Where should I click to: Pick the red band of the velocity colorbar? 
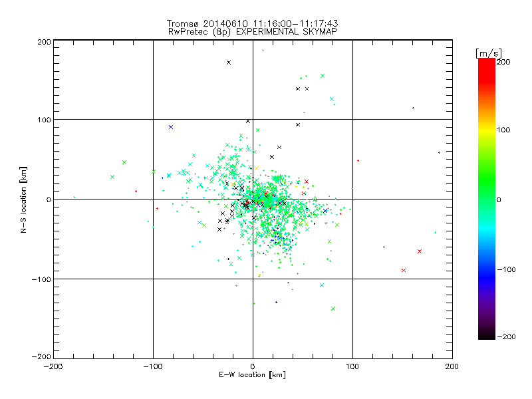[487, 70]
